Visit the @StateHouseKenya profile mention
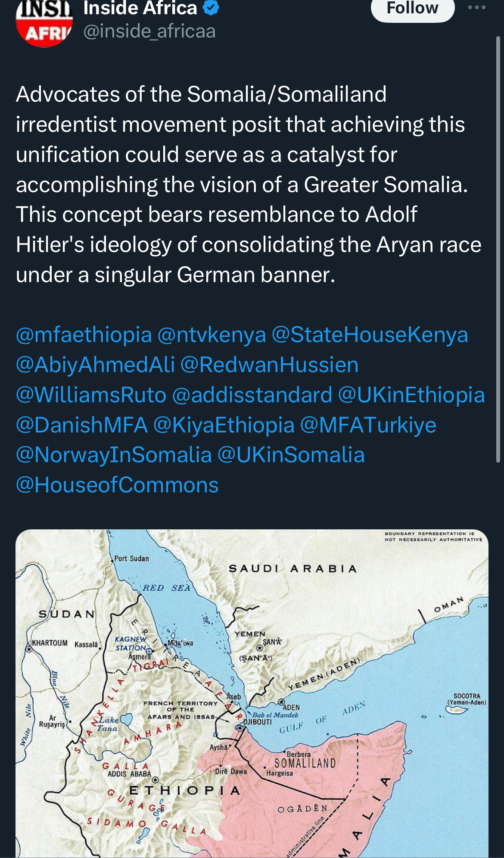The height and width of the screenshot is (858, 504). (370, 335)
